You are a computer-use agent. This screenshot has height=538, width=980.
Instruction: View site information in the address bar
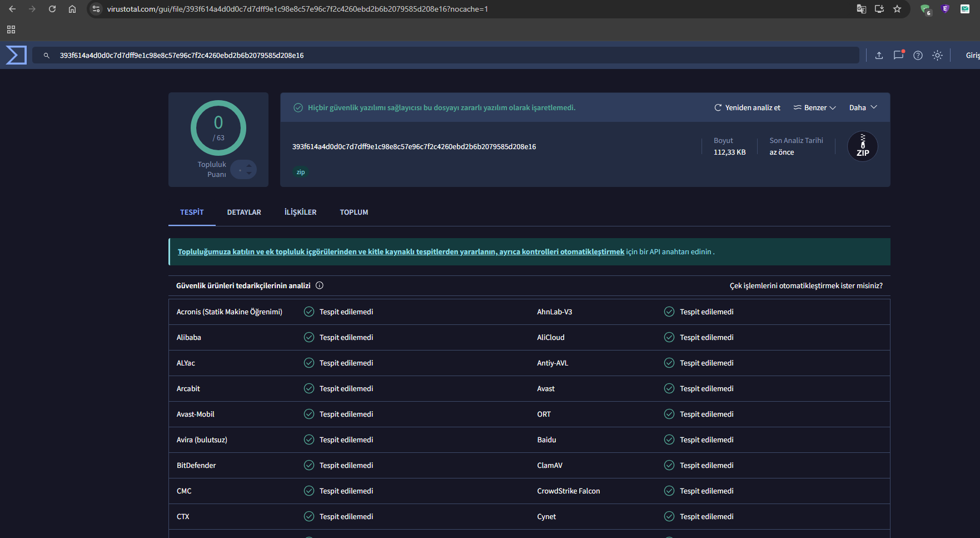pos(96,9)
